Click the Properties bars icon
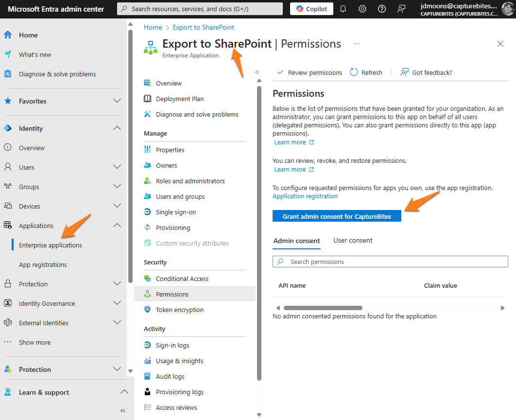This screenshot has height=420, width=516. tap(147, 150)
